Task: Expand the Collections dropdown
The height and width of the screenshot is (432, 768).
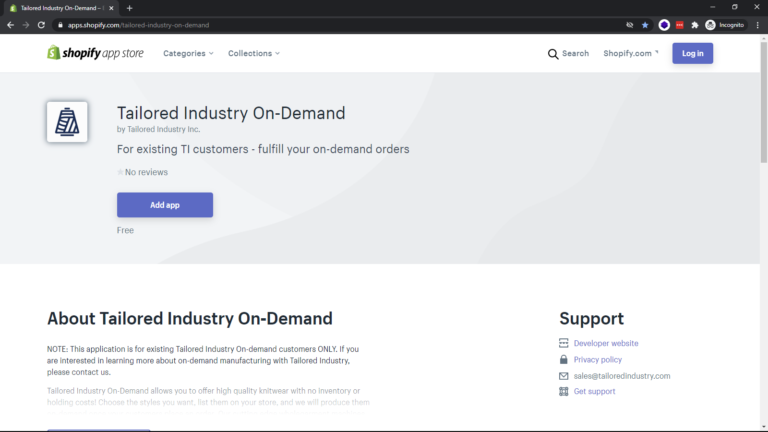Action: [x=253, y=53]
